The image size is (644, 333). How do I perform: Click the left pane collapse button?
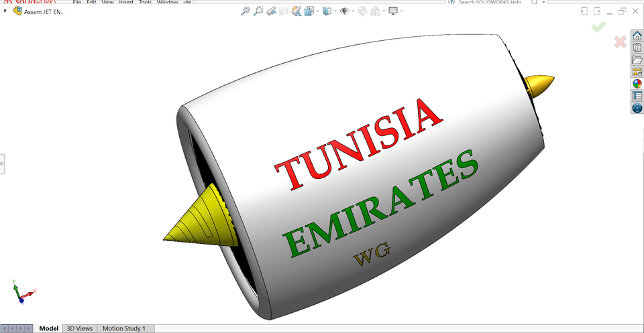pos(584,11)
